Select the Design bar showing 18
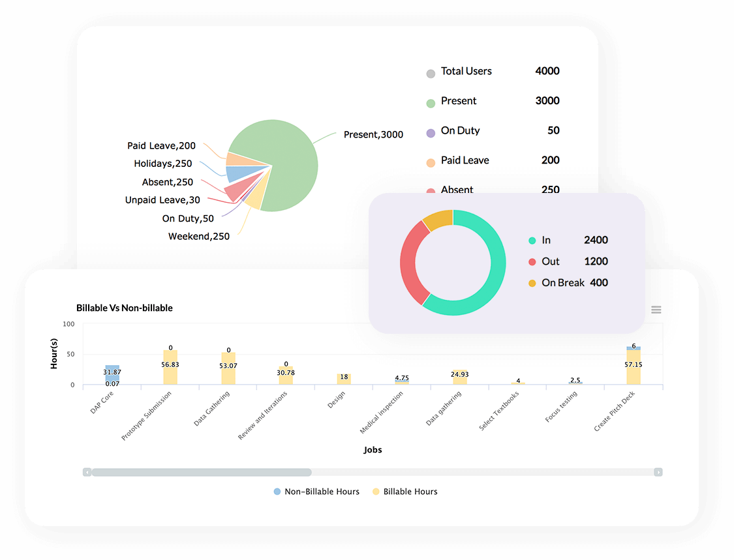The height and width of the screenshot is (560, 734). (344, 379)
